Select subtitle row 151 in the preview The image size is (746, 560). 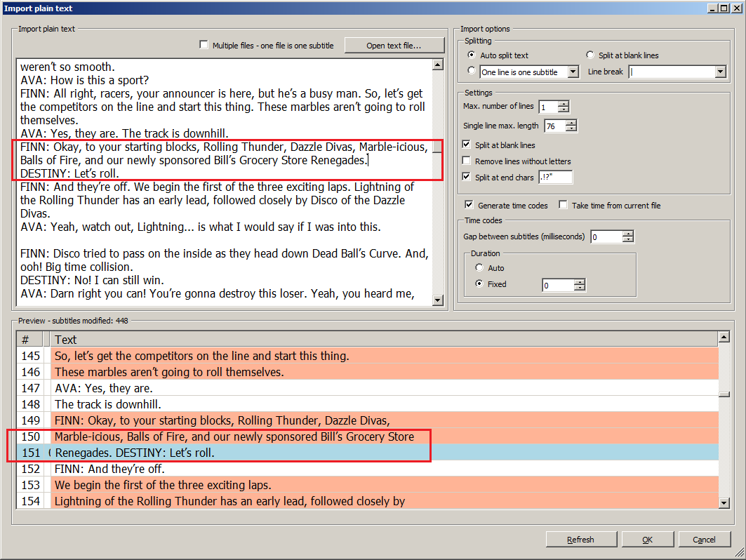[211, 453]
